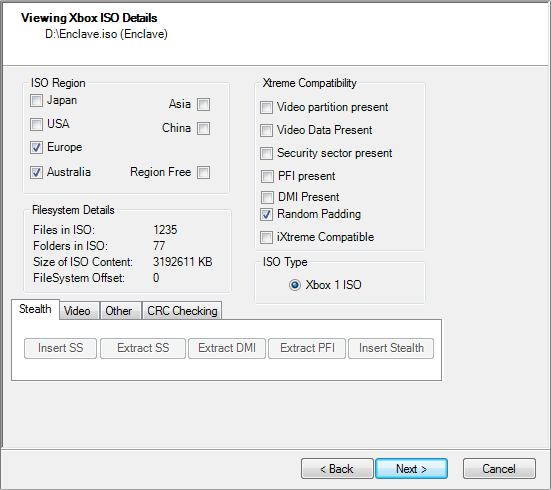This screenshot has width=551, height=490.
Task: Click the Size of ISO Content label
Action: [83, 262]
